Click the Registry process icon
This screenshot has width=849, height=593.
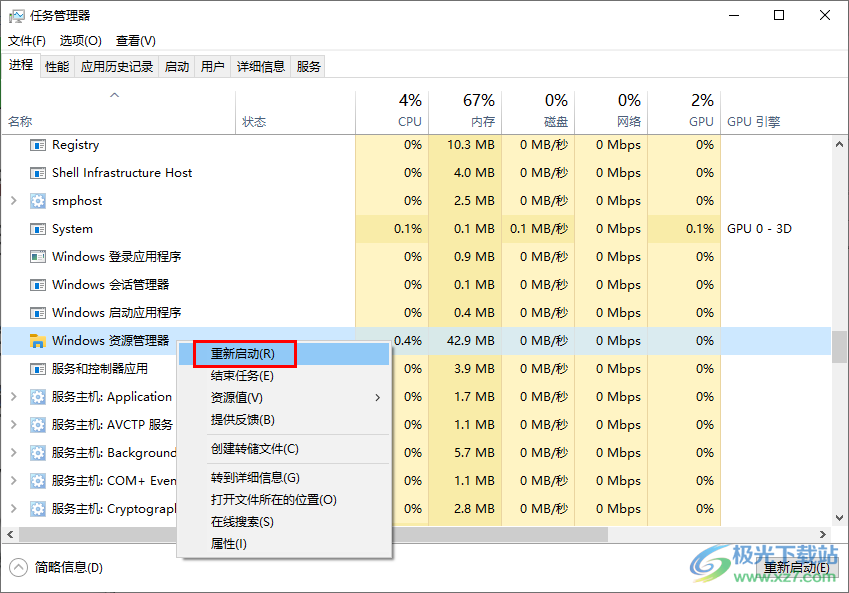coord(37,145)
